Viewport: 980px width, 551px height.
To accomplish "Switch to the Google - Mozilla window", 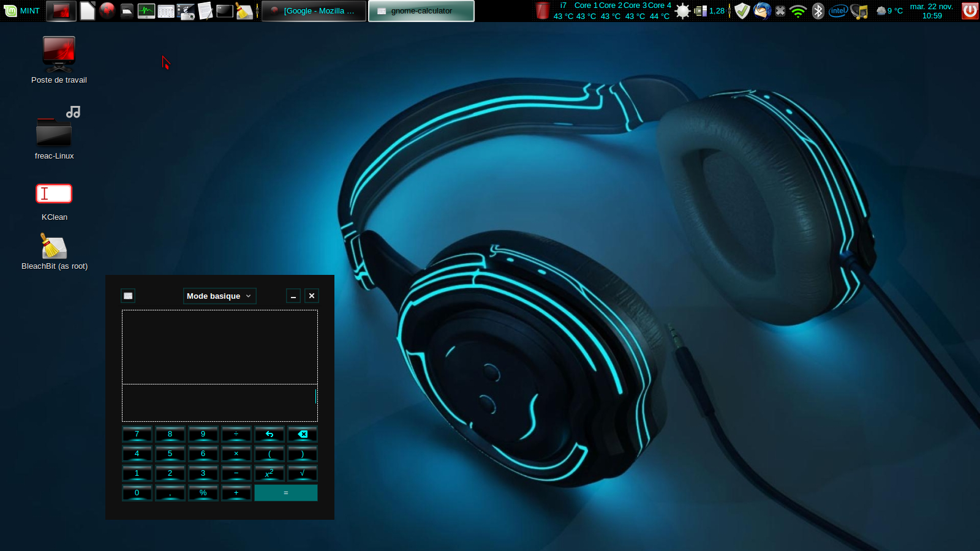I will (x=314, y=11).
